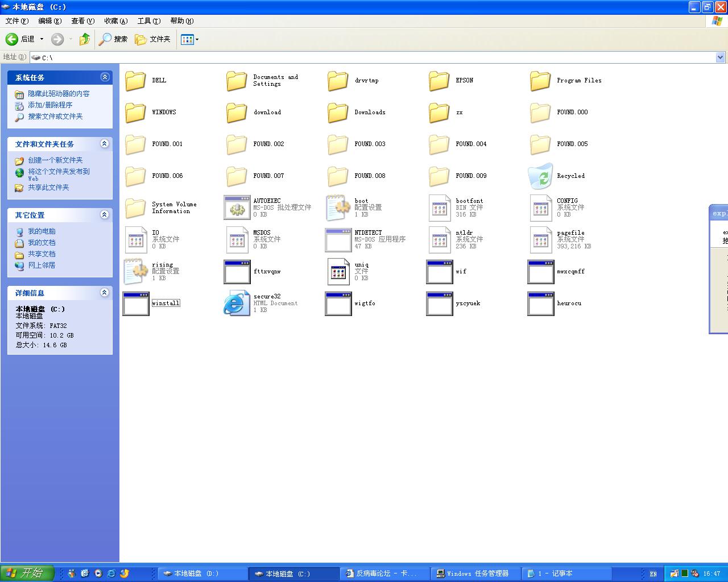Open 我的电脑 from other places
The height and width of the screenshot is (582, 728).
(42, 231)
